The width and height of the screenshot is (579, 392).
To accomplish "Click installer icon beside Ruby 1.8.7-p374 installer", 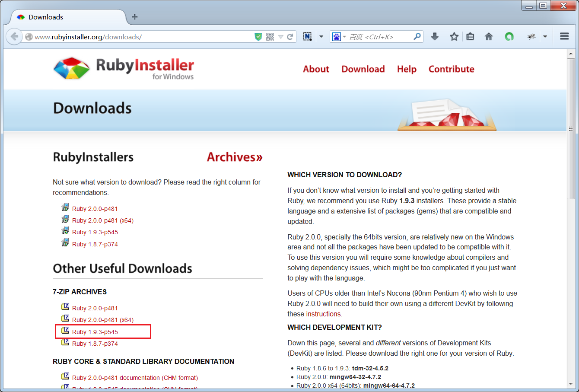I will click(65, 243).
